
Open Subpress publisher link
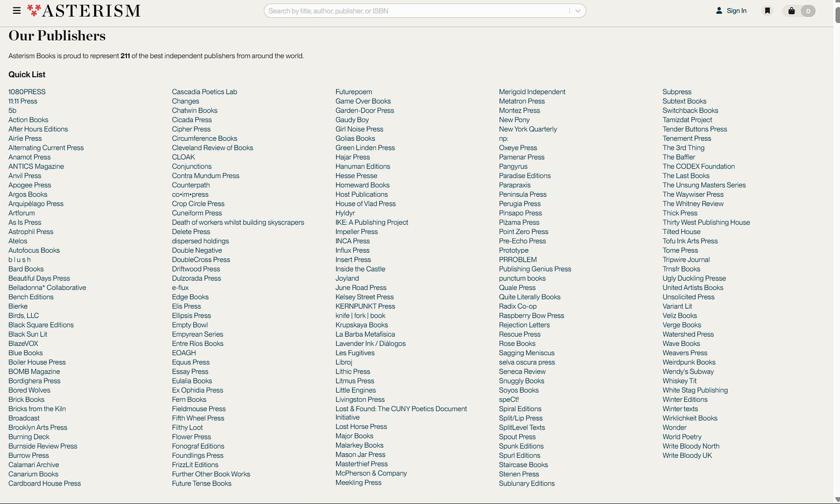click(x=677, y=92)
